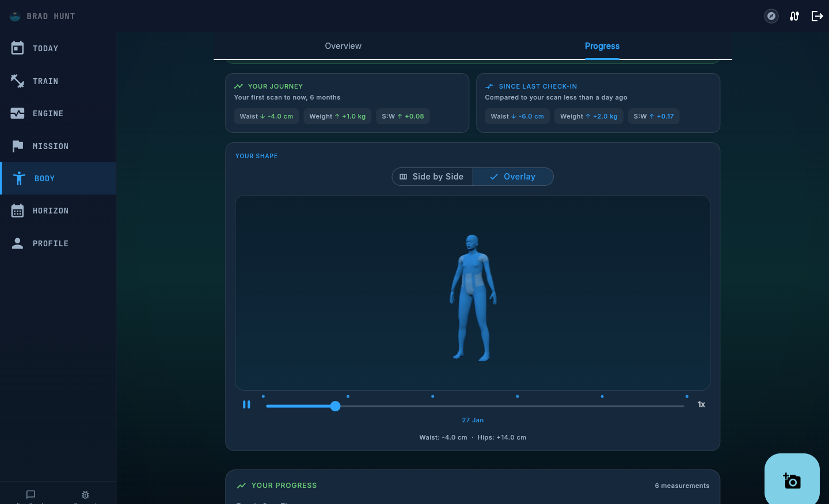This screenshot has width=829, height=504.
Task: Click the Since Last Check-In compare icon
Action: tap(489, 86)
